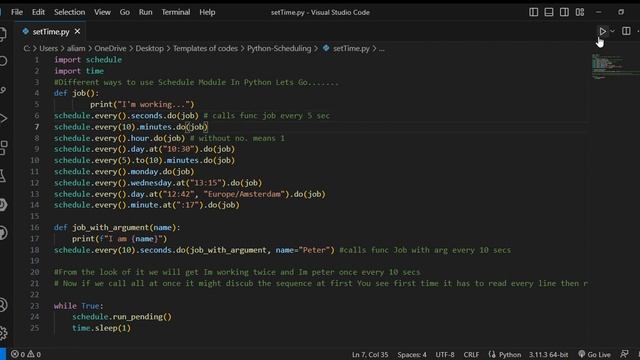Open the Selection menu

click(69, 12)
